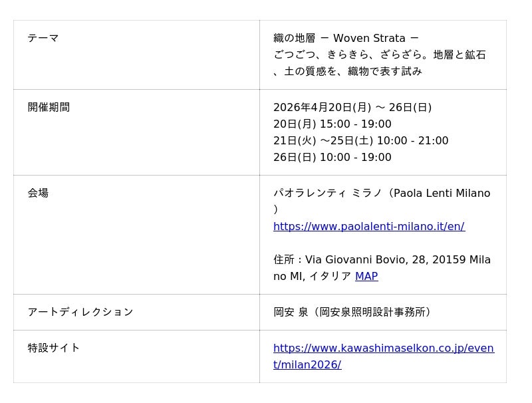This screenshot has height=403, width=532.
Task: Click the テーマ row label
Action: [x=43, y=38]
